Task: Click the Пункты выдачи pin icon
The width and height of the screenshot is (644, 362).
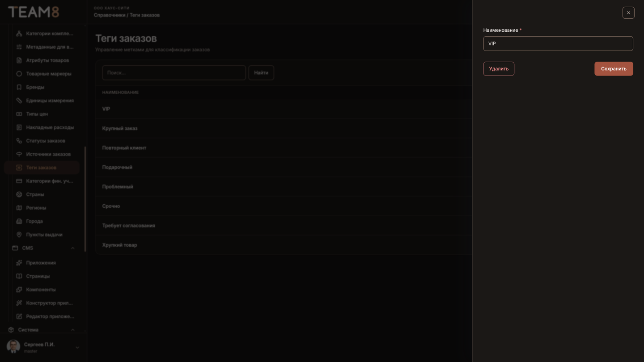Action: (19, 235)
